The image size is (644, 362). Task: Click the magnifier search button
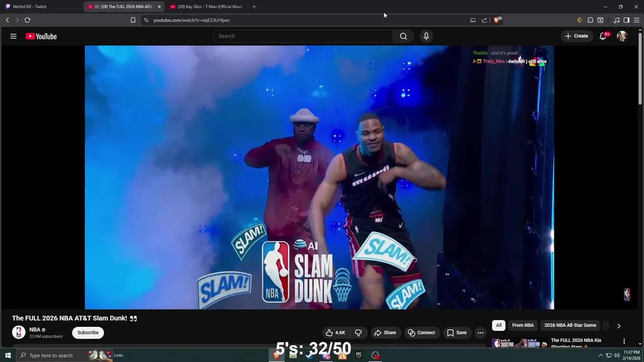pos(404,36)
